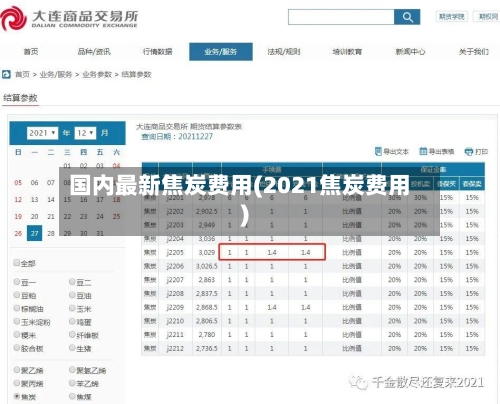This screenshot has height=404, width=500.
Task: Select the 豆油 radio button
Action: tap(72, 295)
